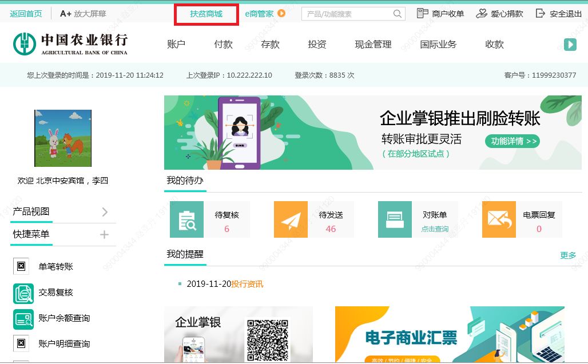This screenshot has width=588, height=364.
Task: Open the 账户 menu
Action: click(176, 45)
